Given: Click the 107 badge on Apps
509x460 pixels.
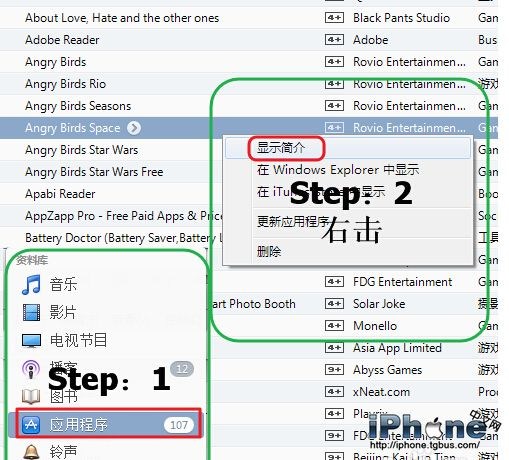Looking at the screenshot, I should [179, 425].
